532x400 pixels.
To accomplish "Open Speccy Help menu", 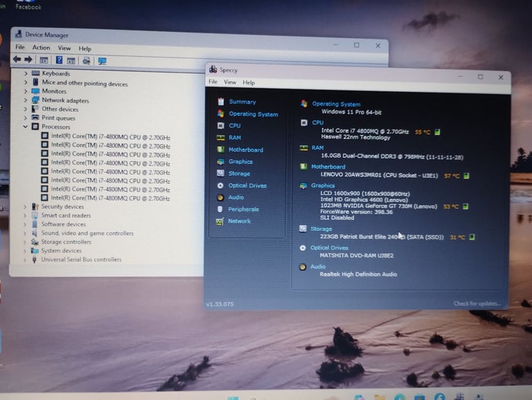I will pyautogui.click(x=249, y=82).
